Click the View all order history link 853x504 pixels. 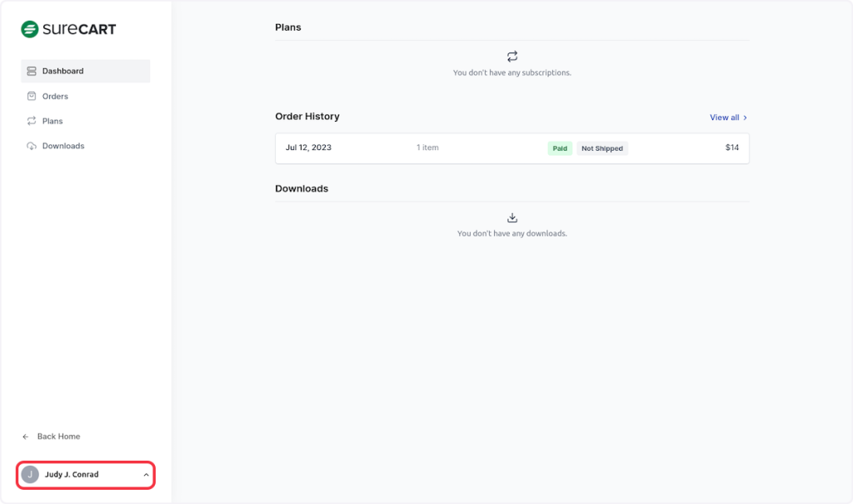point(724,117)
